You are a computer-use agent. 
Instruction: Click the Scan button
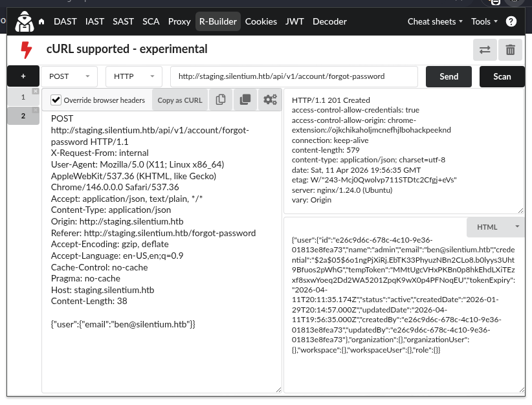tap(502, 76)
